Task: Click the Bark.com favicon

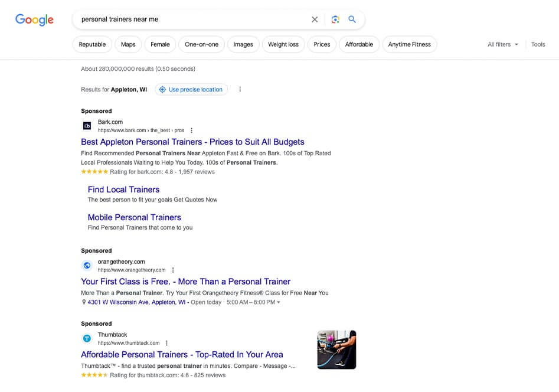Action: pos(87,126)
